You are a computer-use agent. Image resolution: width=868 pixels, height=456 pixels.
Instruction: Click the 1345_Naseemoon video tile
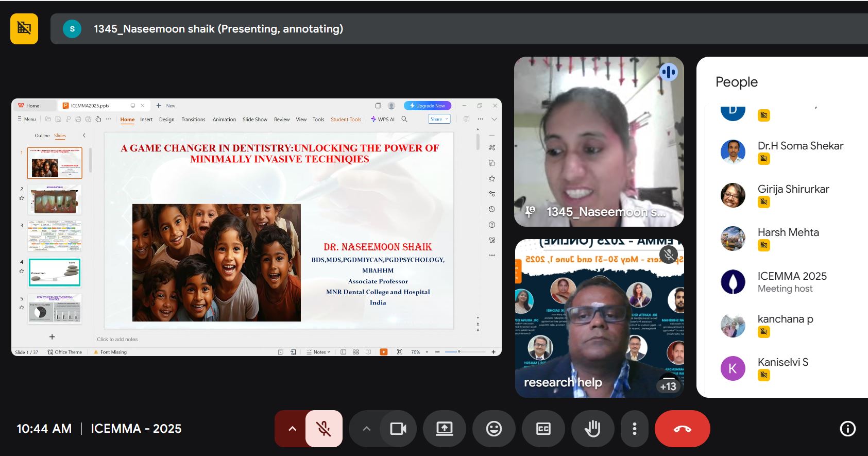coord(599,142)
